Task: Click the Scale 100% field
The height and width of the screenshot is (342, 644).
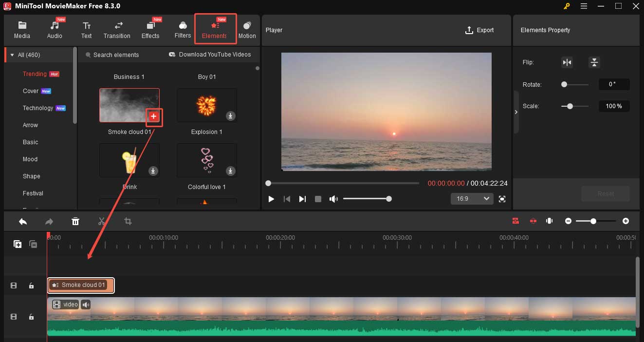Action: (x=614, y=106)
